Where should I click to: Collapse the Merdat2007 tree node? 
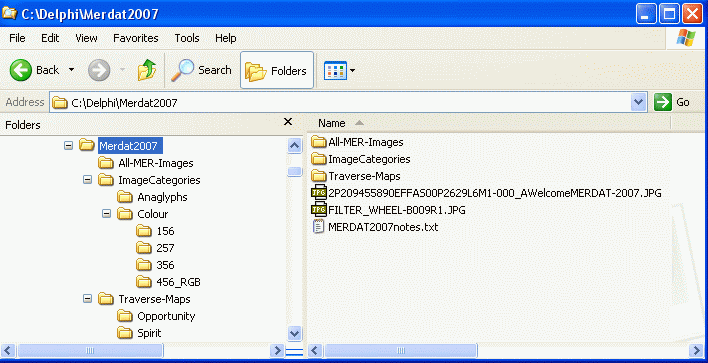click(68, 146)
